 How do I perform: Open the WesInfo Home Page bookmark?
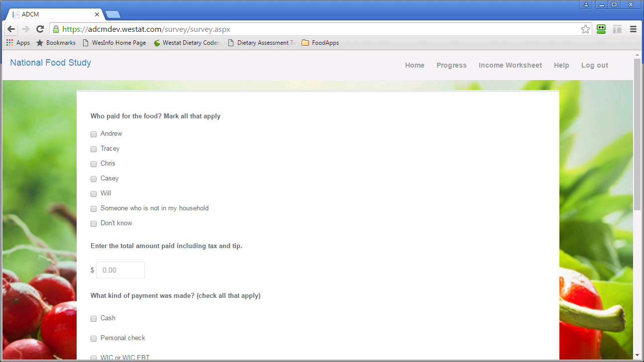[x=114, y=43]
